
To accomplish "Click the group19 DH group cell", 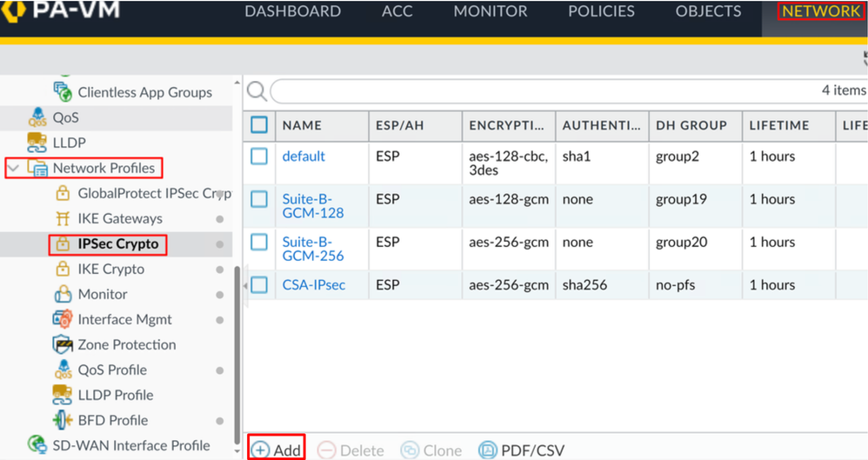I will click(682, 199).
